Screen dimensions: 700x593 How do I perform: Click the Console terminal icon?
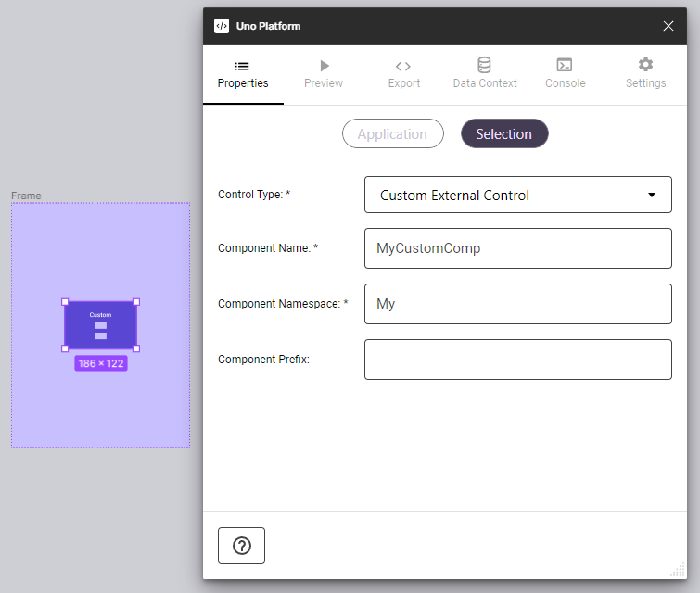[565, 66]
